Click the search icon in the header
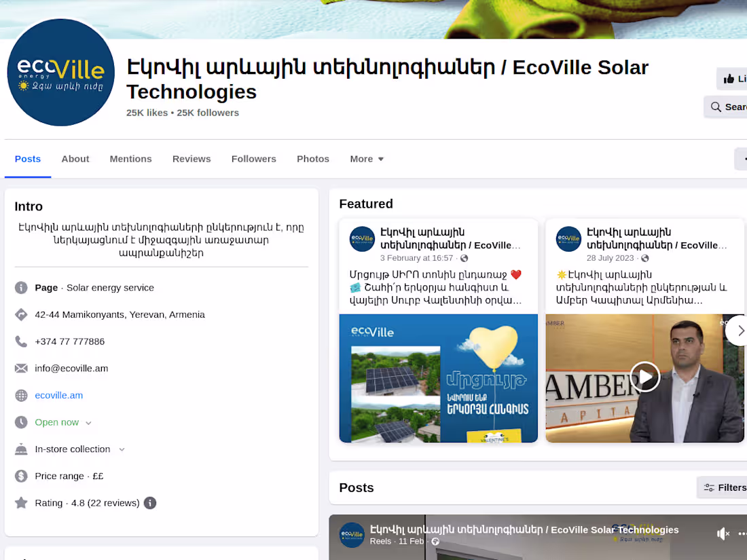This screenshot has height=560, width=747. click(716, 107)
